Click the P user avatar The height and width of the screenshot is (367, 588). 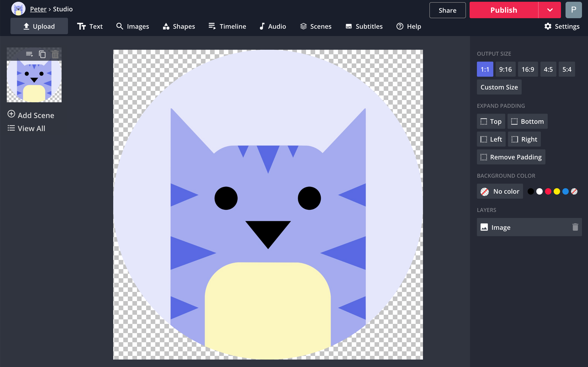coord(573,10)
